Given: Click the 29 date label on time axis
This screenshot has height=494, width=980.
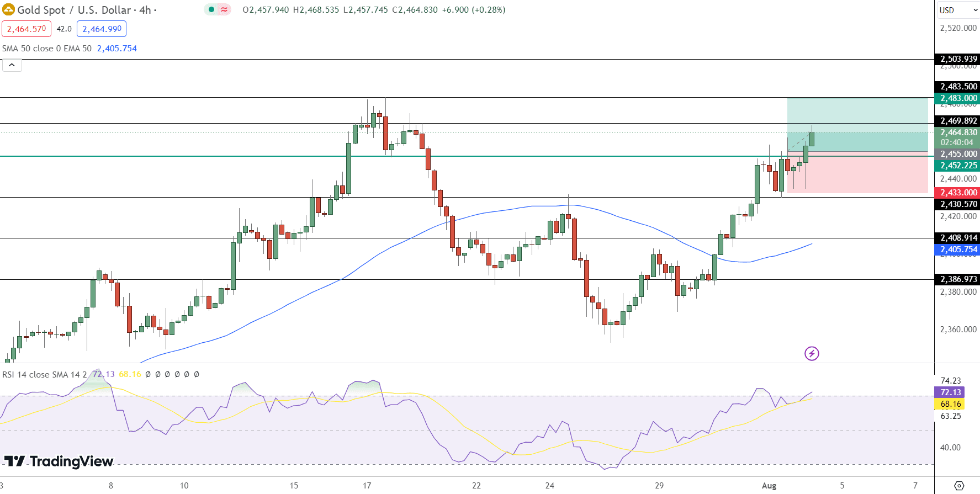Looking at the screenshot, I should coord(659,486).
